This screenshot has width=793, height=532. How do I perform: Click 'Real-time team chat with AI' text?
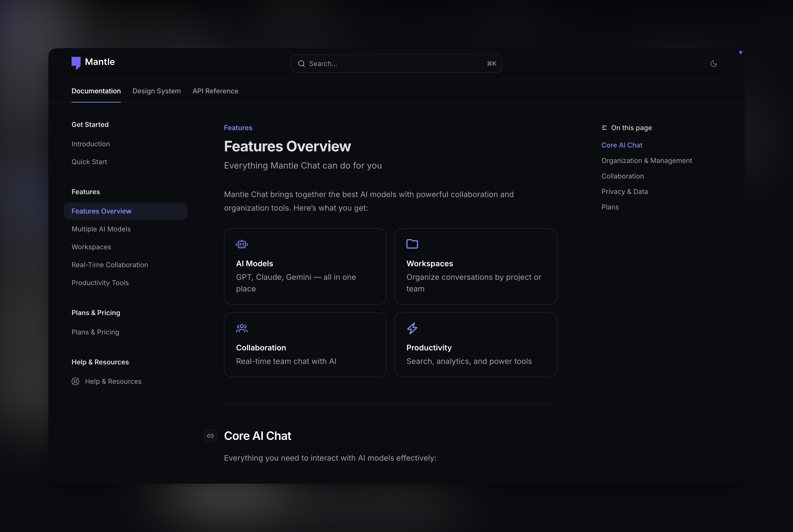point(286,361)
